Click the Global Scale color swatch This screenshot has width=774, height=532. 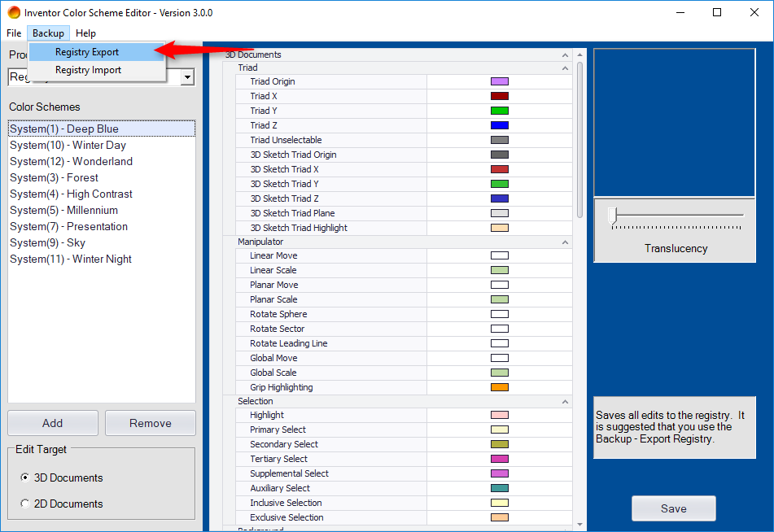[500, 373]
